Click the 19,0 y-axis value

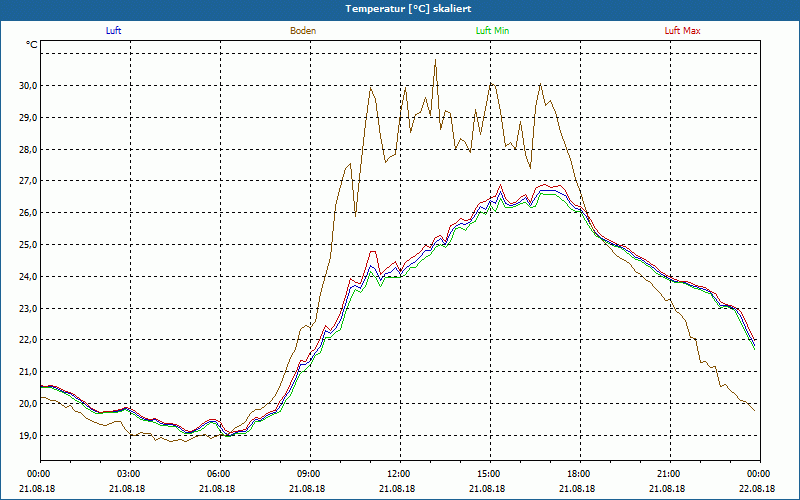[x=29, y=436]
